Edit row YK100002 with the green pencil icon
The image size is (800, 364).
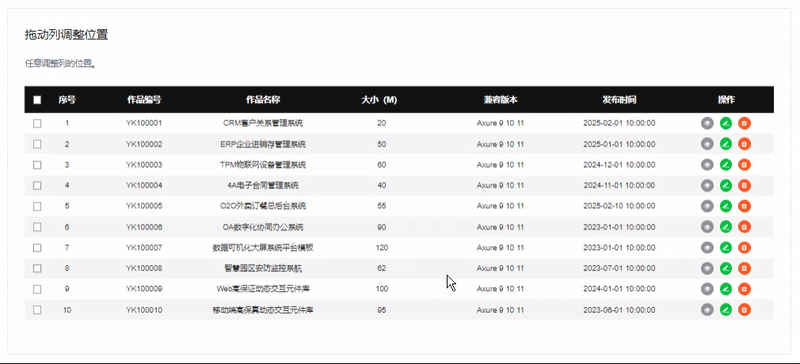point(726,144)
